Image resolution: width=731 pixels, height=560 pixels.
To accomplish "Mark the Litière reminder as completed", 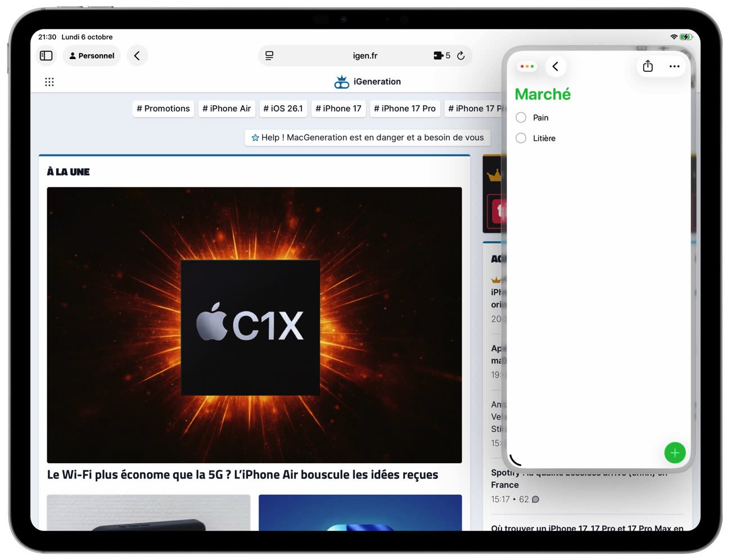I will click(x=521, y=138).
